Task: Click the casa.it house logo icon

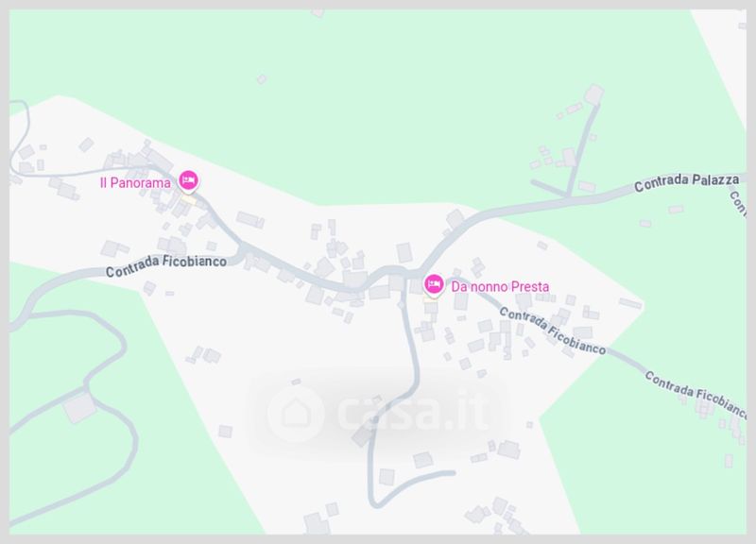Action: point(296,414)
